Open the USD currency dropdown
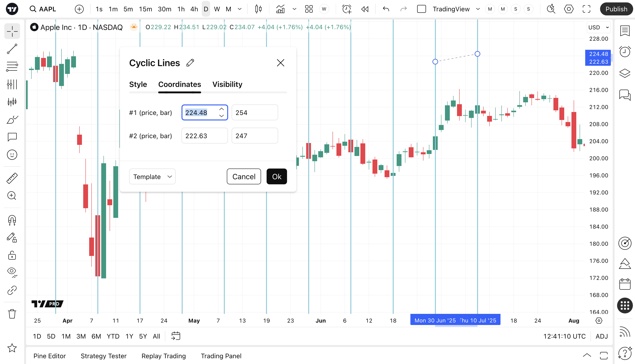The height and width of the screenshot is (364, 635). tap(598, 27)
